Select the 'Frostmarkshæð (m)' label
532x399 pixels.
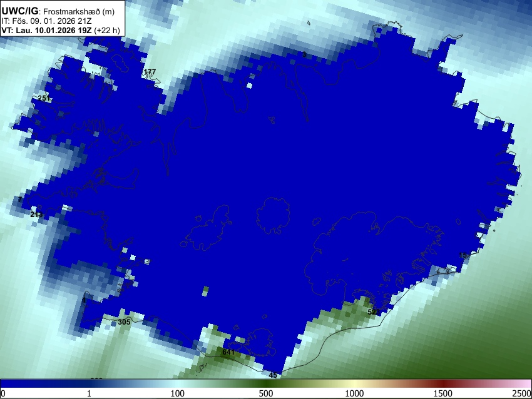tap(79, 11)
